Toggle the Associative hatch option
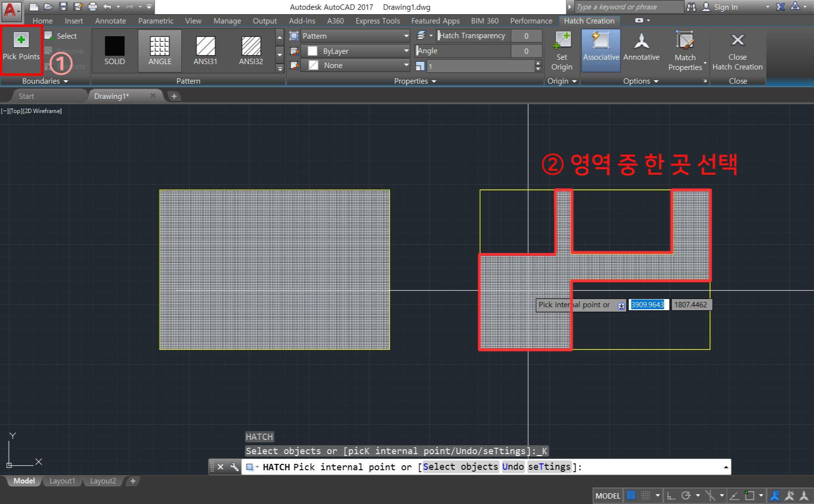This screenshot has height=504, width=814. pyautogui.click(x=601, y=51)
